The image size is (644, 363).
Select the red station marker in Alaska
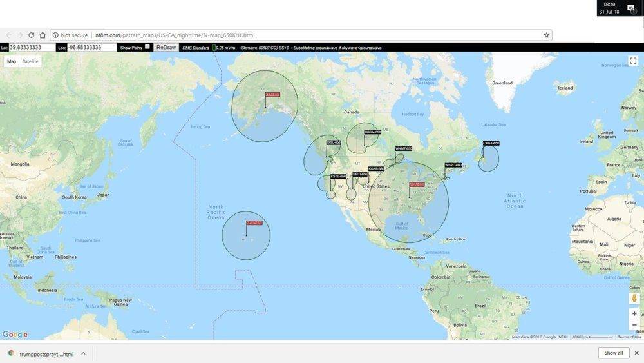[272, 95]
